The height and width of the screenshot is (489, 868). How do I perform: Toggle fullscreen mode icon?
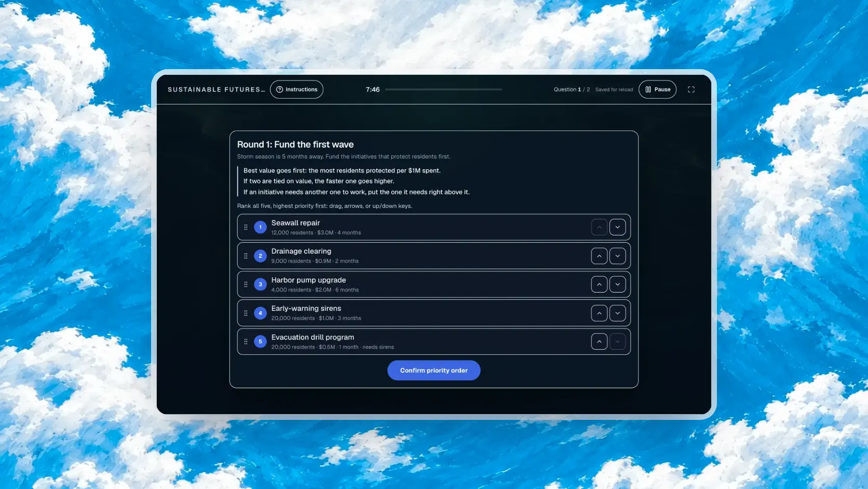click(x=691, y=89)
